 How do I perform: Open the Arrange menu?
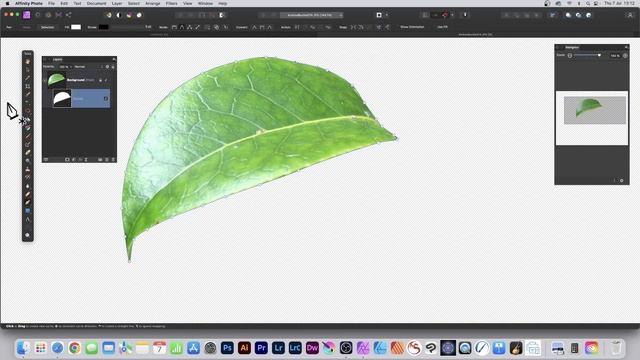153,3
